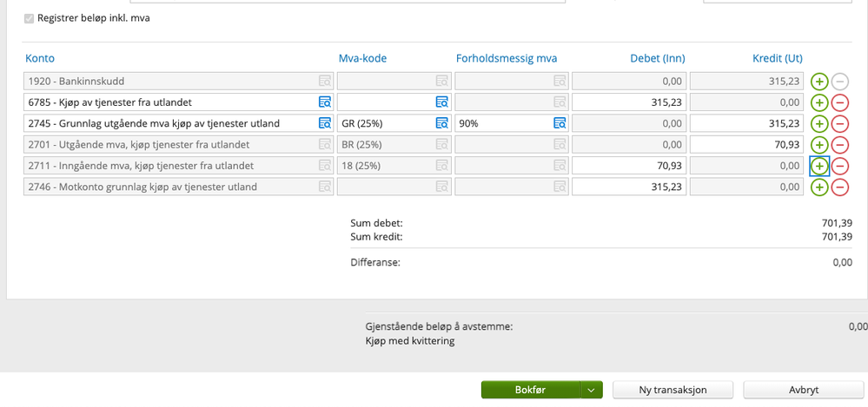Viewport: 868px width, 407px height.
Task: Remove the 2701 Utgående mva row
Action: point(840,145)
